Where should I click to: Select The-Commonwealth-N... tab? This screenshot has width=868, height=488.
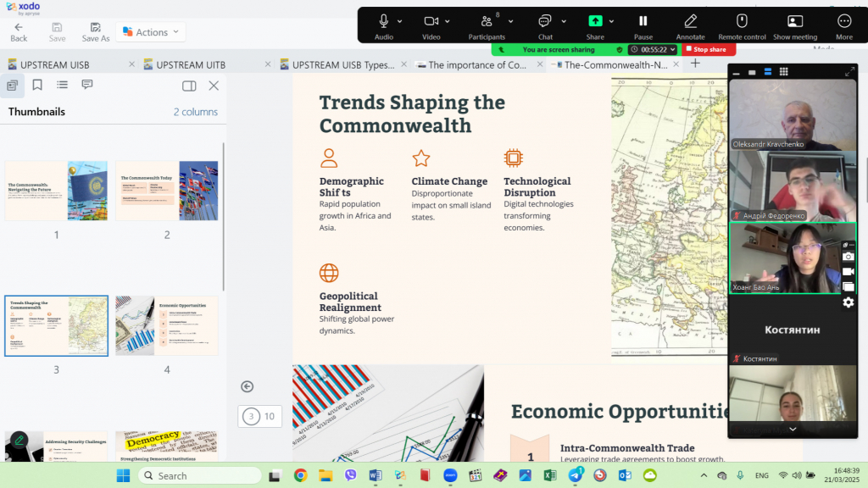tap(615, 64)
